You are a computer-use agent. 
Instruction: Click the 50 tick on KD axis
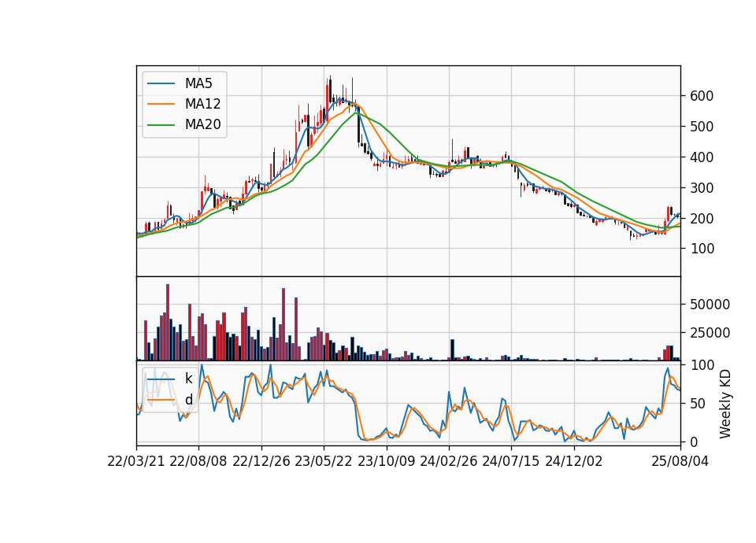[x=698, y=404]
